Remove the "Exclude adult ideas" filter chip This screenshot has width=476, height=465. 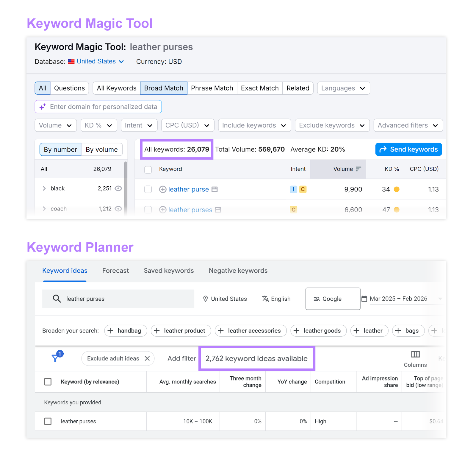coord(147,358)
